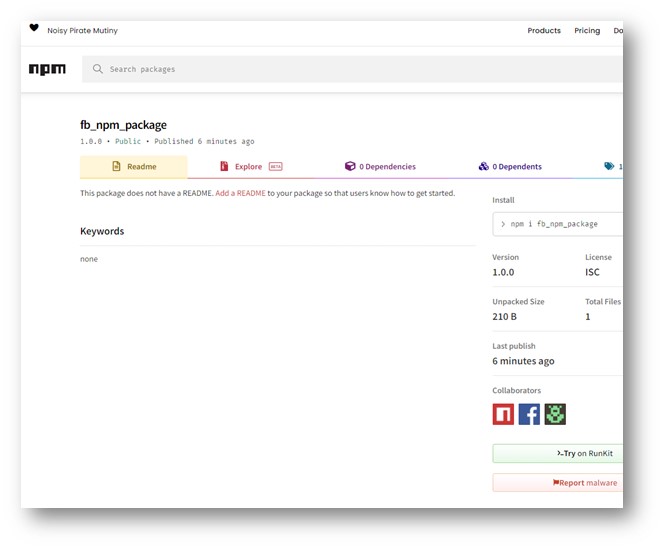Screen dimensions: 665x550
Task: Click the blue versions tag icon
Action: coord(609,166)
